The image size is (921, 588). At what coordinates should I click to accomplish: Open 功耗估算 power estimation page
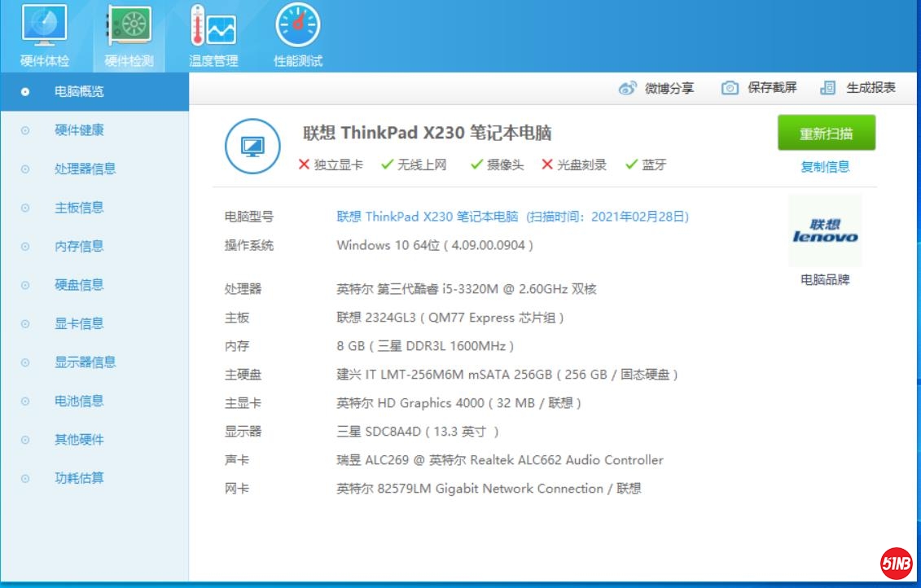(x=79, y=478)
